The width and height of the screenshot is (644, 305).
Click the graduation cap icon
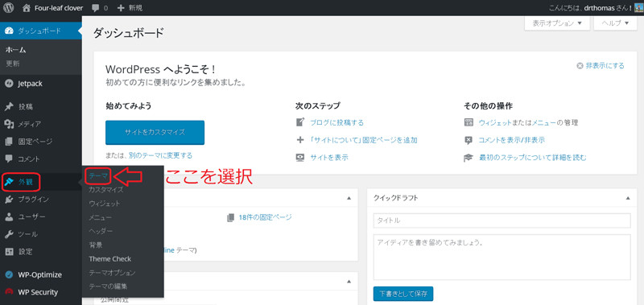pos(469,157)
